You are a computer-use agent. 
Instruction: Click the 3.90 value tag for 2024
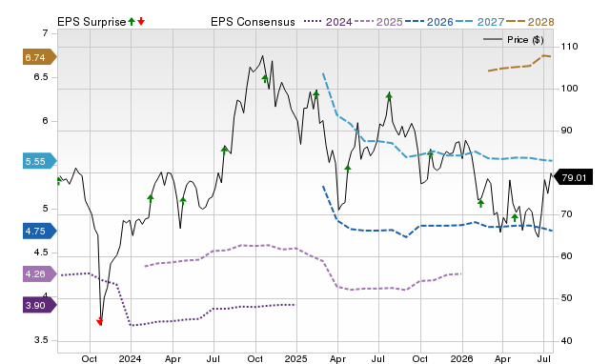[40, 305]
